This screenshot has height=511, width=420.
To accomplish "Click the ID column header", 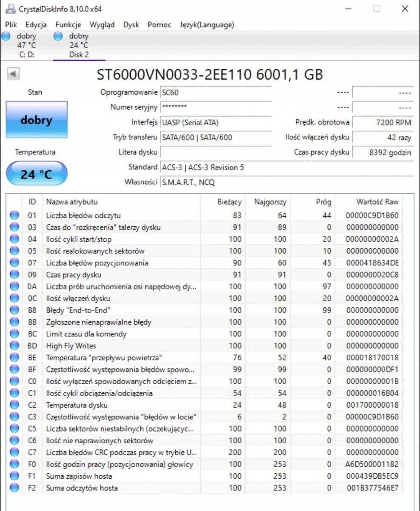I will [32, 202].
